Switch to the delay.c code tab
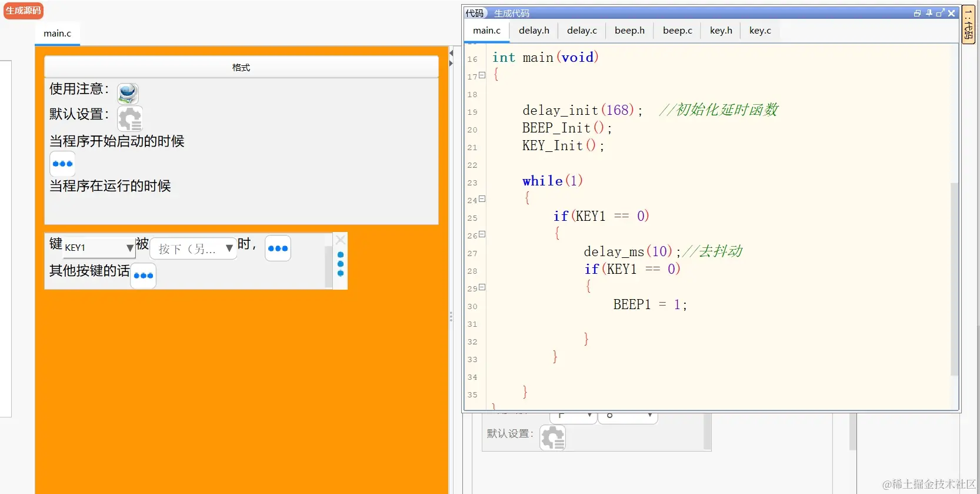 582,31
